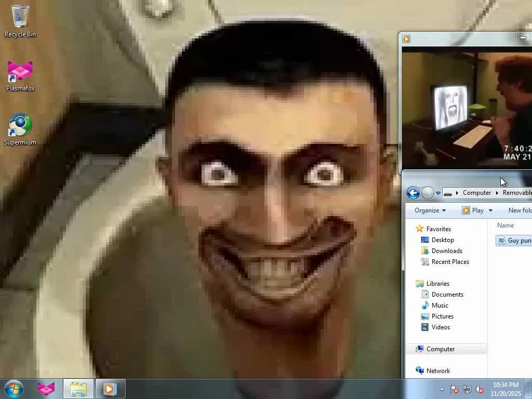Click the drive icon in address bar
Screen dimensions: 532x399
(448, 193)
